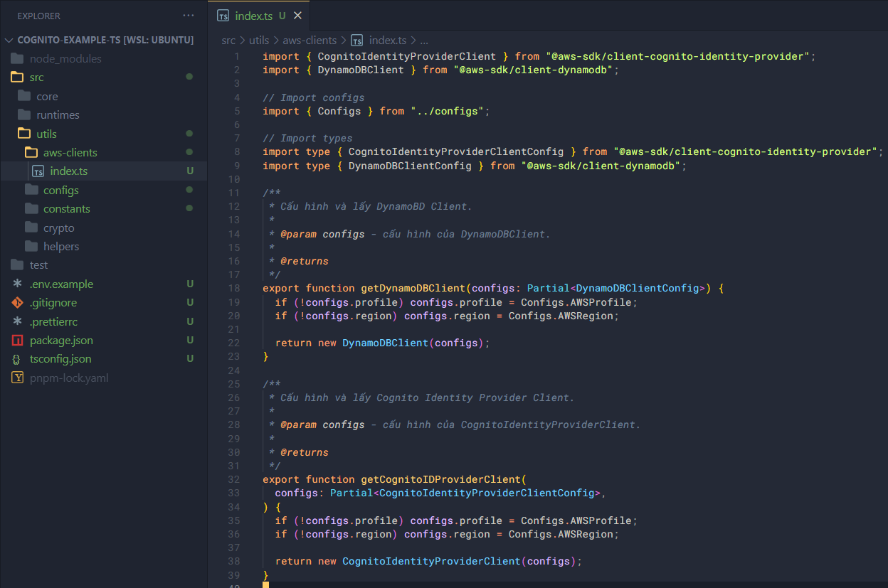Collapse the src folder

pyautogui.click(x=36, y=77)
